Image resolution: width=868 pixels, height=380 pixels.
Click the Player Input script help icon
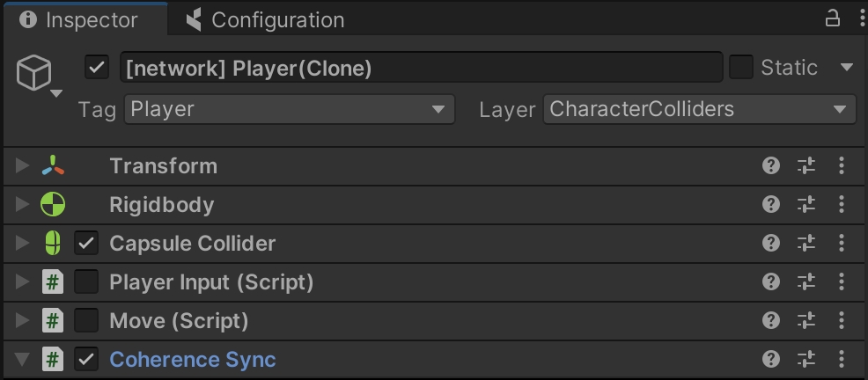click(x=771, y=282)
